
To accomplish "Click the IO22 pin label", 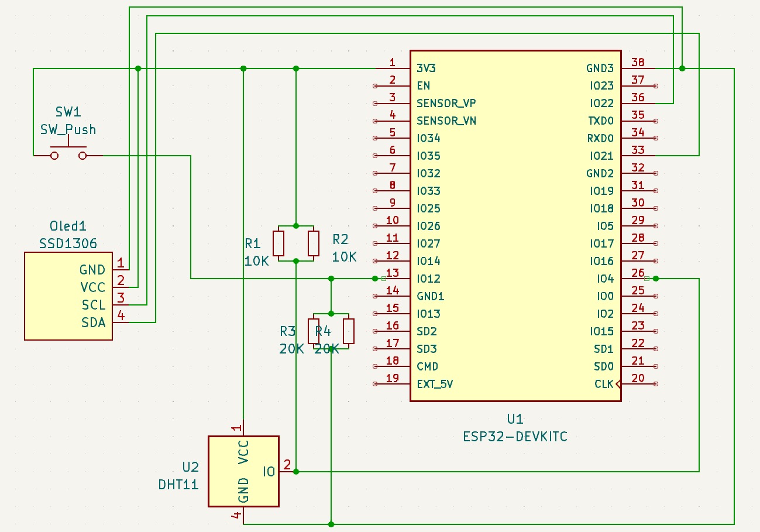I will [602, 103].
